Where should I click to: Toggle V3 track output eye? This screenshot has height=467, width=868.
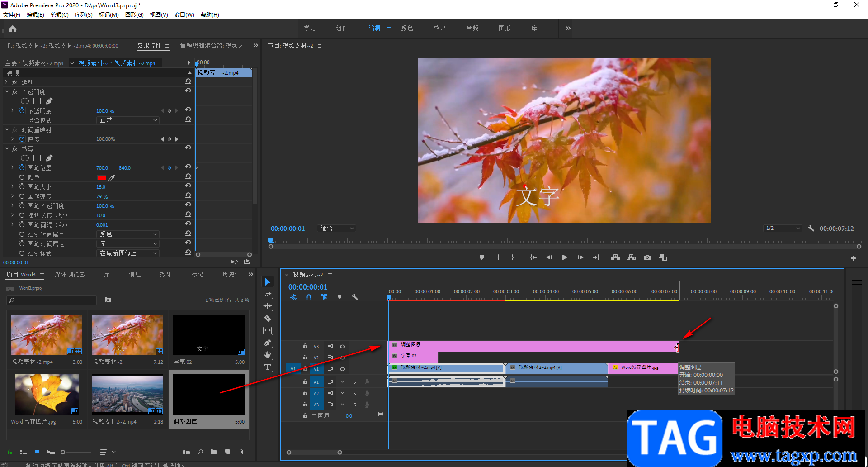[x=342, y=346]
